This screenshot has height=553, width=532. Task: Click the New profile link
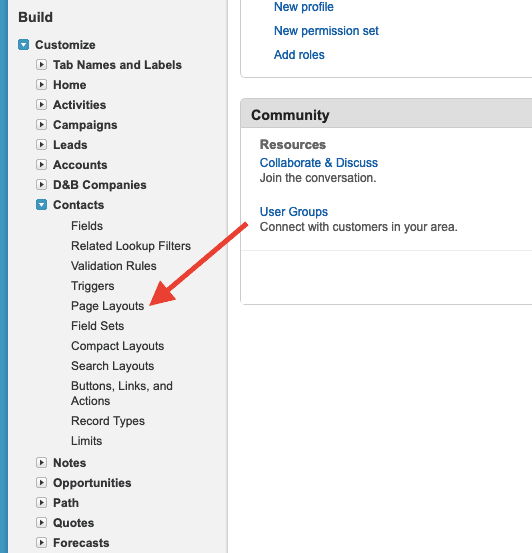pyautogui.click(x=304, y=7)
